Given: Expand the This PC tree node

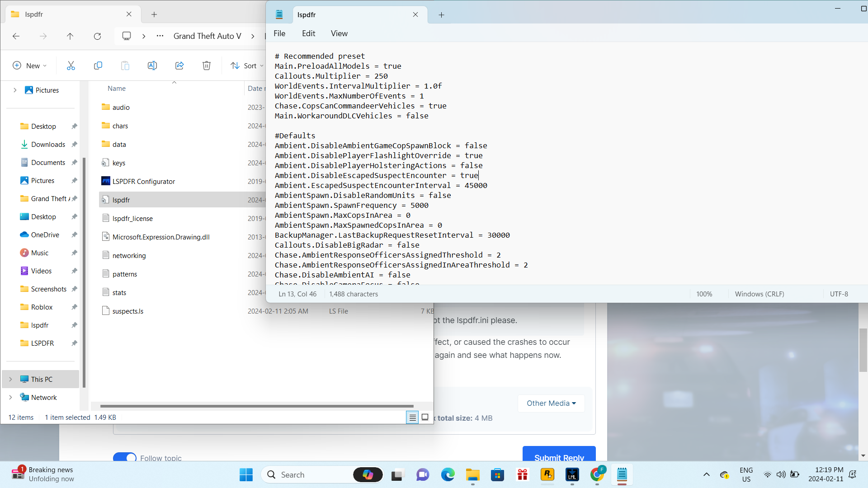Looking at the screenshot, I should click(x=11, y=379).
